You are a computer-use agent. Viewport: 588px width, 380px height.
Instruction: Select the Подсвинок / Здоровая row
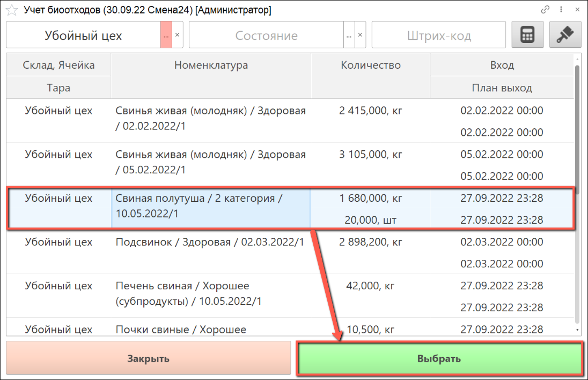tap(210, 243)
